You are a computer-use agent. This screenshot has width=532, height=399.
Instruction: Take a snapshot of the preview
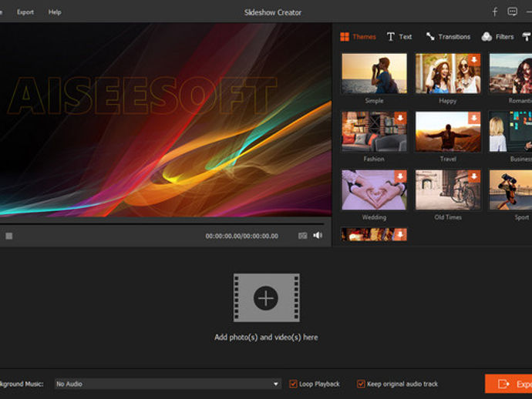(x=303, y=236)
